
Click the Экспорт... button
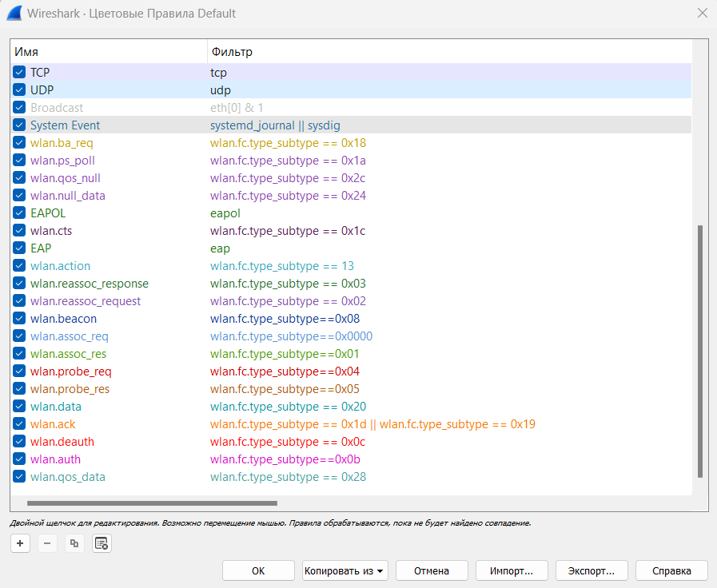point(592,570)
